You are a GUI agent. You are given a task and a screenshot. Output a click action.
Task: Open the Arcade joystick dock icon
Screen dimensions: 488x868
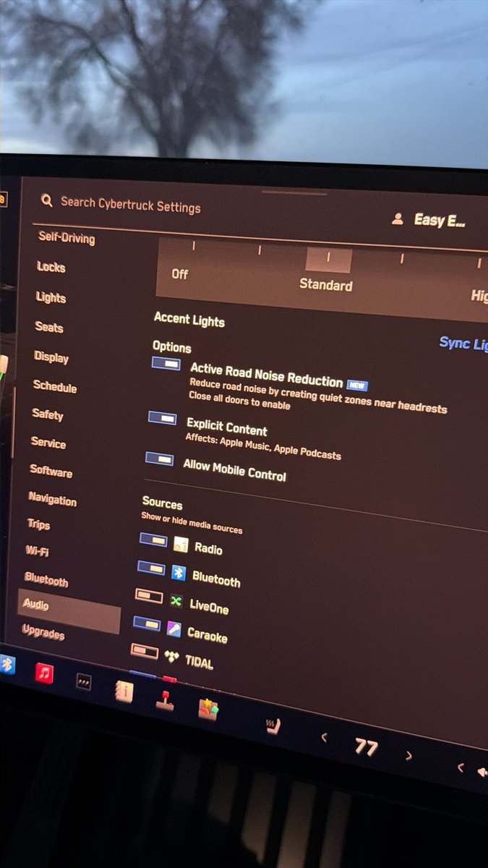(165, 699)
